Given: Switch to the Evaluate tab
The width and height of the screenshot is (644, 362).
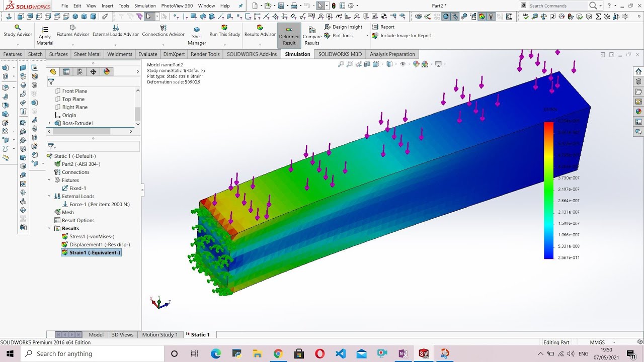Looking at the screenshot, I should pos(148,54).
